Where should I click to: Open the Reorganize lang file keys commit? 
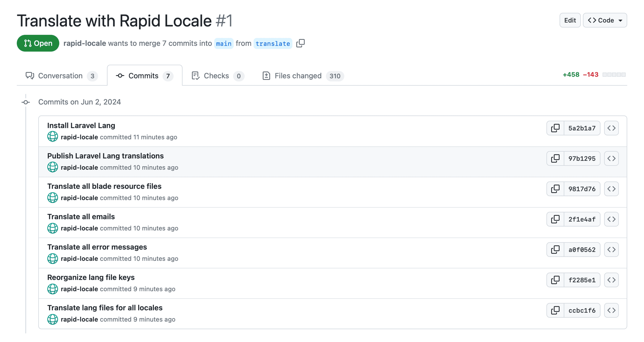tap(91, 277)
